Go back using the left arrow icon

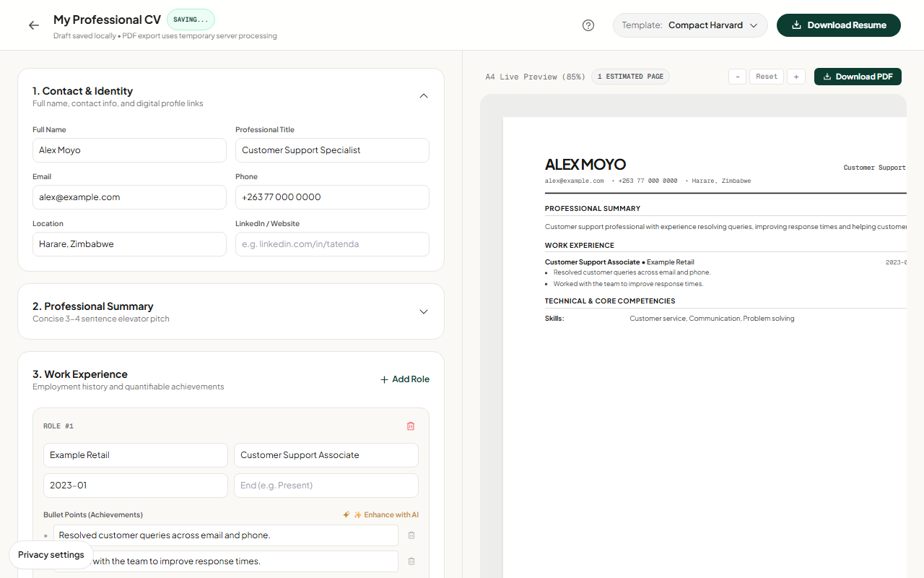(x=34, y=25)
